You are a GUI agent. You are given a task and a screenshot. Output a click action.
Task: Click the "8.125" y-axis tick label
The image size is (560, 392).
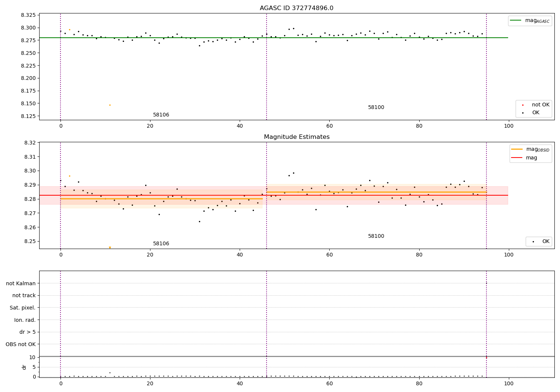tap(28, 116)
